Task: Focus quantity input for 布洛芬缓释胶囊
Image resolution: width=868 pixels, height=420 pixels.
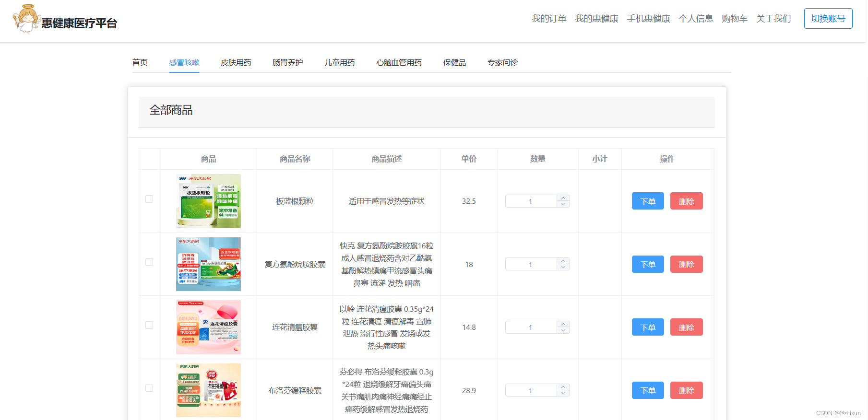Action: point(531,390)
